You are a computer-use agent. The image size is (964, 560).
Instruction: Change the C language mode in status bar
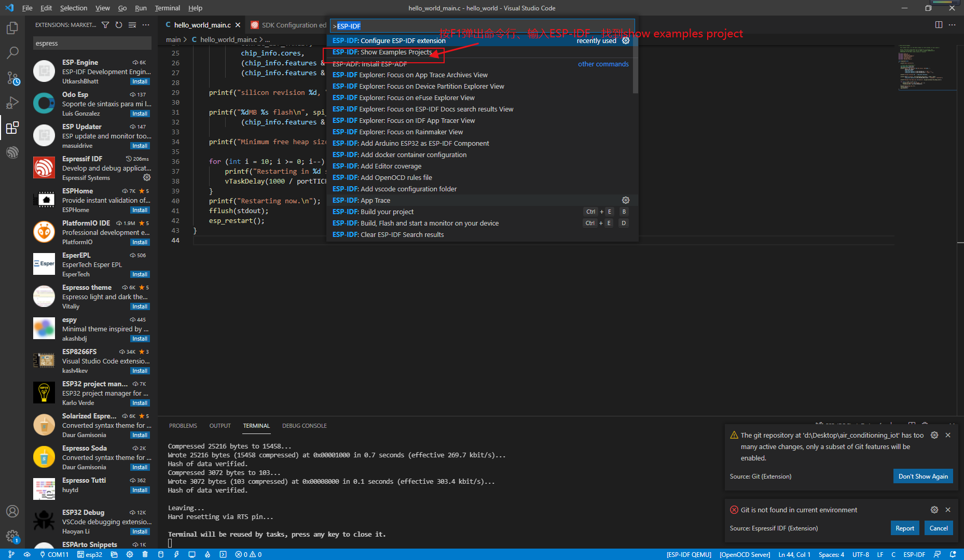point(893,554)
